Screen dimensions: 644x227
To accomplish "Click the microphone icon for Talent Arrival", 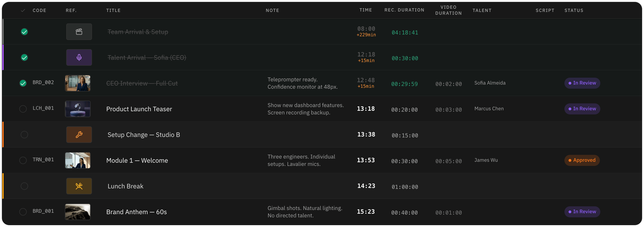I will pyautogui.click(x=79, y=57).
